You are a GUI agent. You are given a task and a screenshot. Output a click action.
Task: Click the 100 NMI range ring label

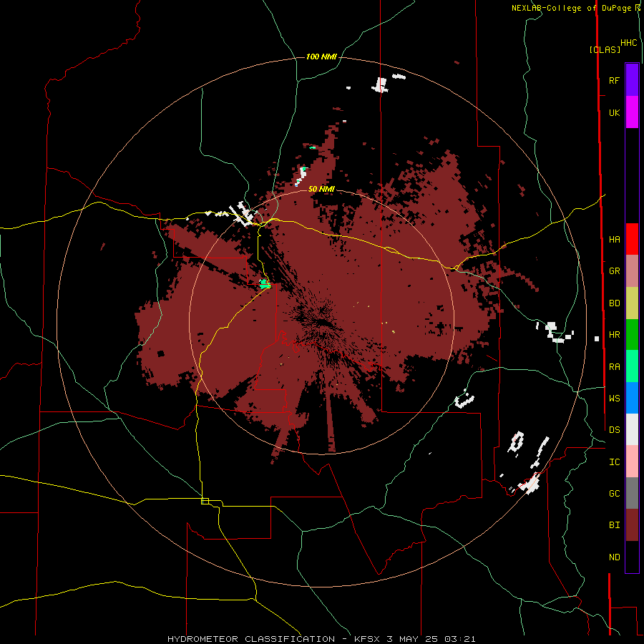[x=321, y=57]
